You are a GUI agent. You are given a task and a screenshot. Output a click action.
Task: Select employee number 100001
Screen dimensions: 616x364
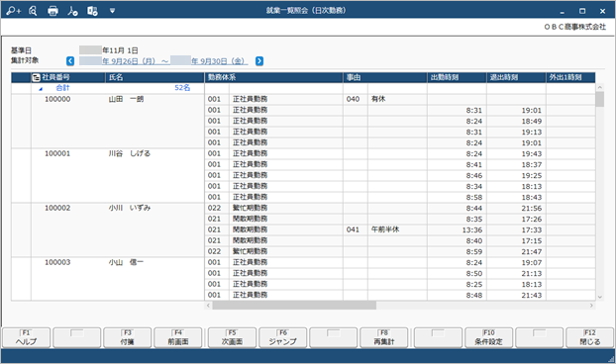(57, 153)
